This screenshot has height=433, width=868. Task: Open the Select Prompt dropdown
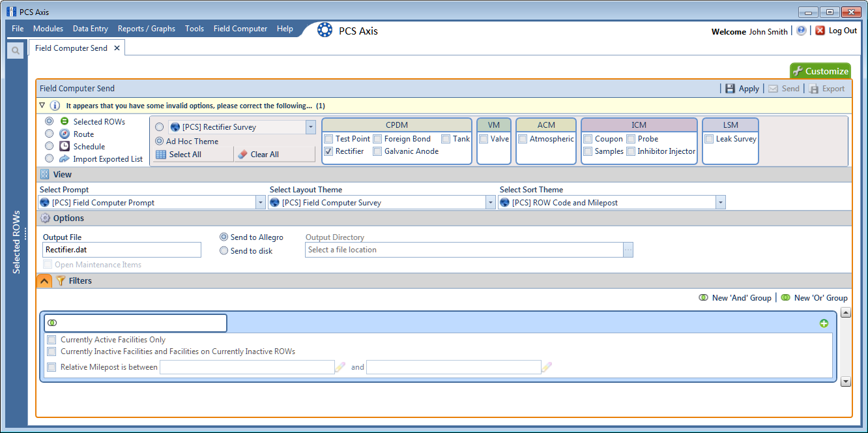[261, 203]
